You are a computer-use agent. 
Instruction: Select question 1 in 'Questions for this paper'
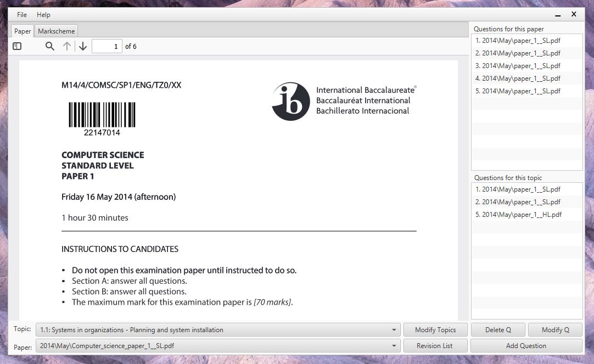tap(526, 41)
